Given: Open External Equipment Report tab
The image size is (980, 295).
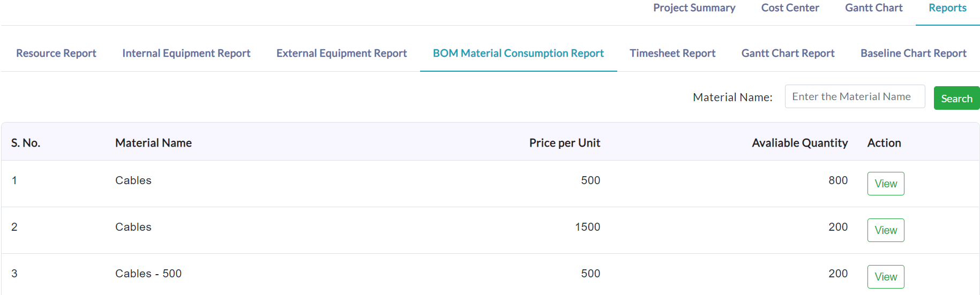Looking at the screenshot, I should (341, 54).
